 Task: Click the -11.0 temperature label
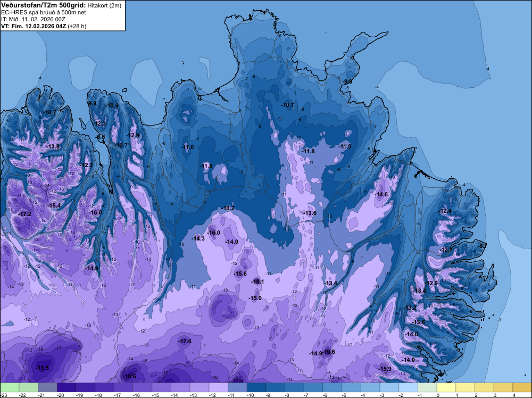pyautogui.click(x=187, y=147)
